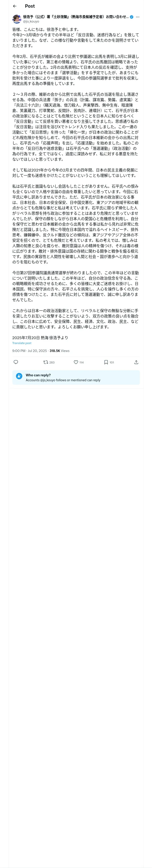
Task: Click the Translate post link
Action: pos(22,343)
